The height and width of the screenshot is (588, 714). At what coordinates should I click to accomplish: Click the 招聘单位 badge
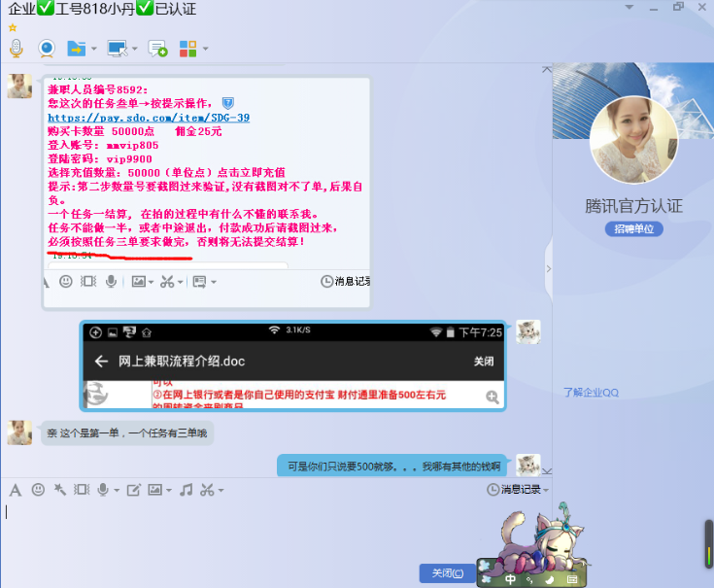[x=633, y=228]
